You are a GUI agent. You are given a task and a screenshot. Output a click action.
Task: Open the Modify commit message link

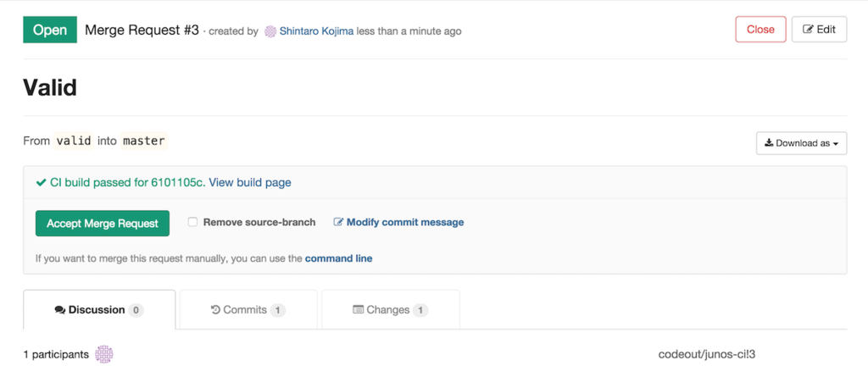pyautogui.click(x=398, y=222)
